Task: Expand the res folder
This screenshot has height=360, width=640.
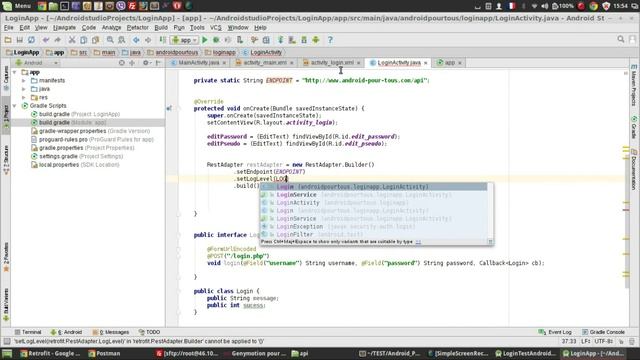Action: click(24, 98)
